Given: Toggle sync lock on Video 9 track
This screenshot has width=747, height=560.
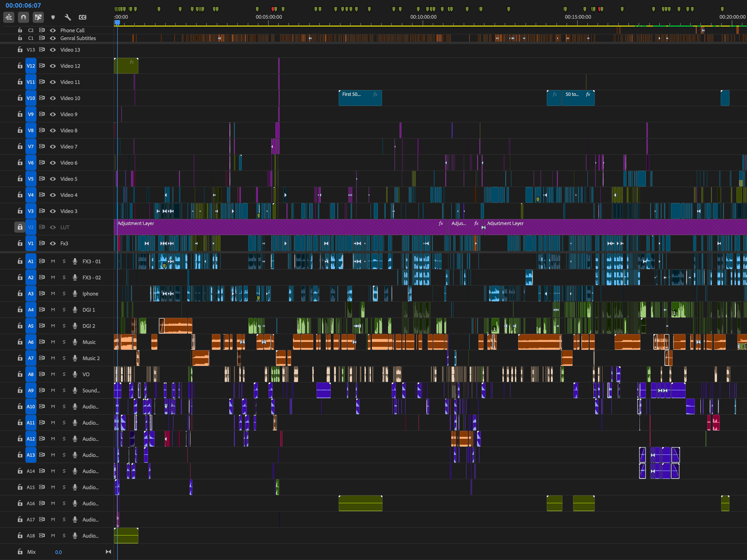Looking at the screenshot, I should click(x=42, y=114).
